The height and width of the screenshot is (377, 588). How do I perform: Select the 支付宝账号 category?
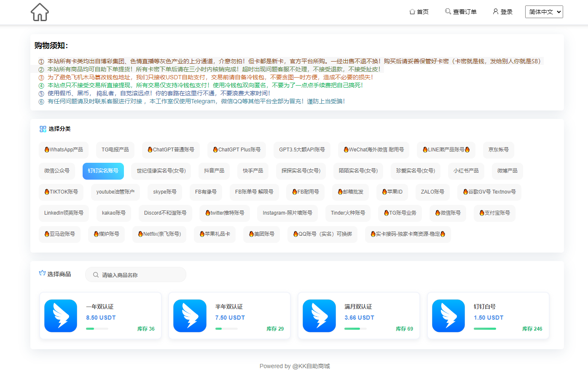pyautogui.click(x=494, y=213)
